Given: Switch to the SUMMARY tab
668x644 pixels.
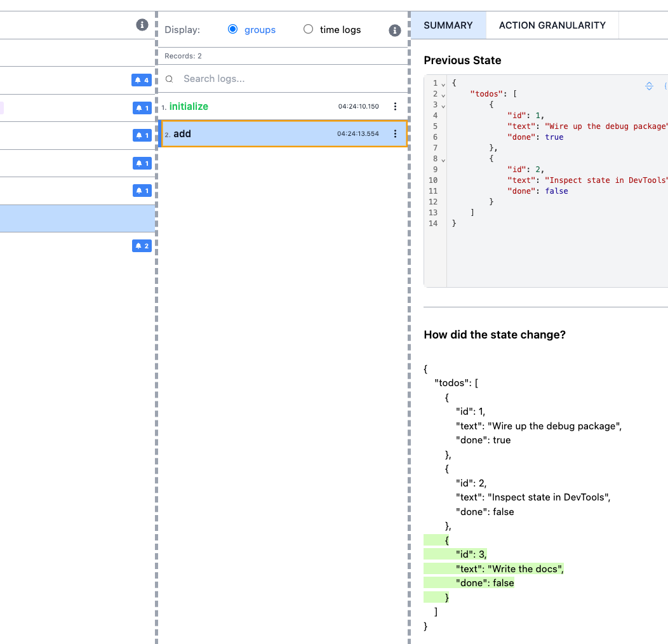Looking at the screenshot, I should [x=448, y=25].
